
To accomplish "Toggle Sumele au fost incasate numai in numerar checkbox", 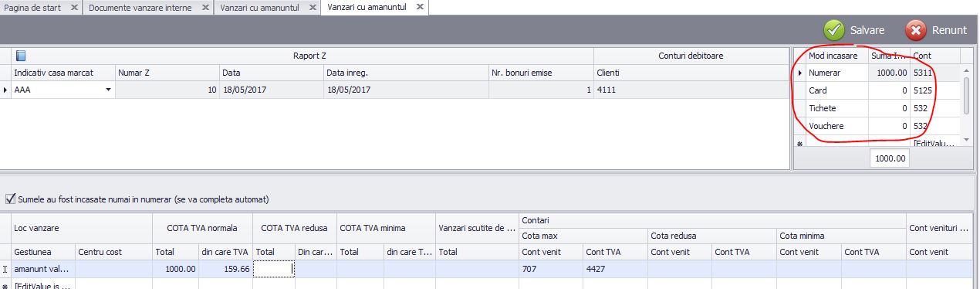I will click(10, 199).
